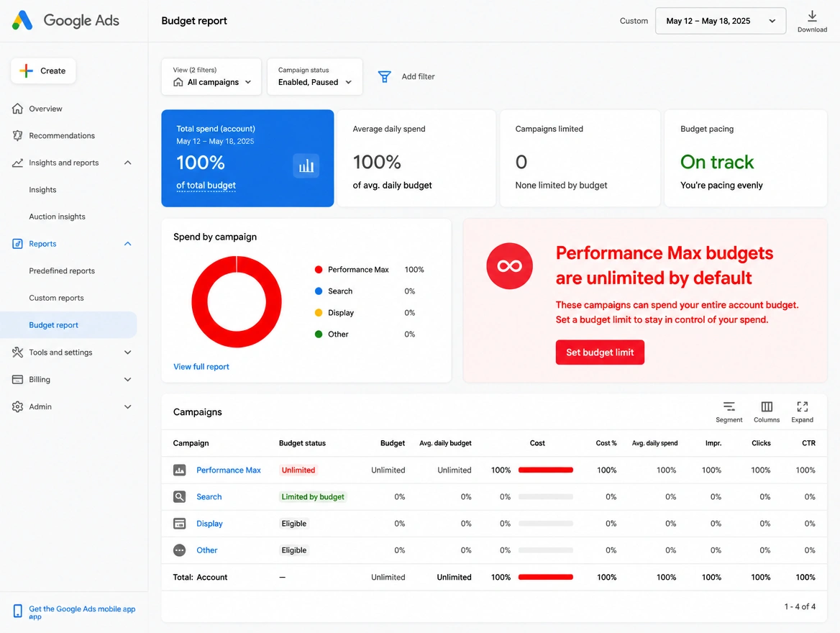Open Overview in the sidebar

(45, 109)
